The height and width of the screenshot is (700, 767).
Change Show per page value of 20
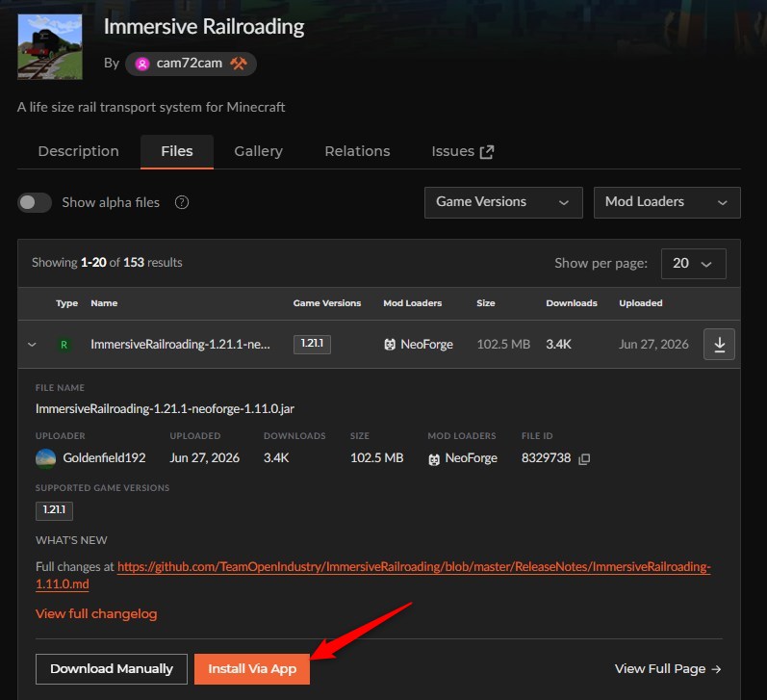coord(693,264)
